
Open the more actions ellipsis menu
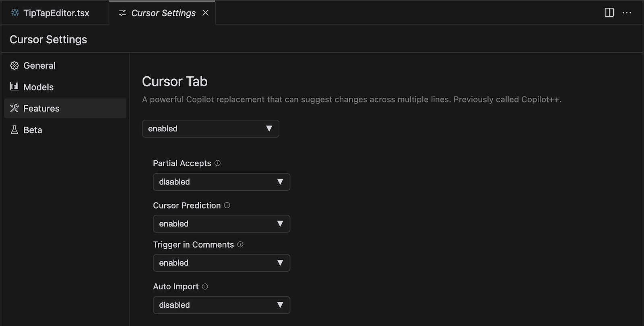(627, 13)
